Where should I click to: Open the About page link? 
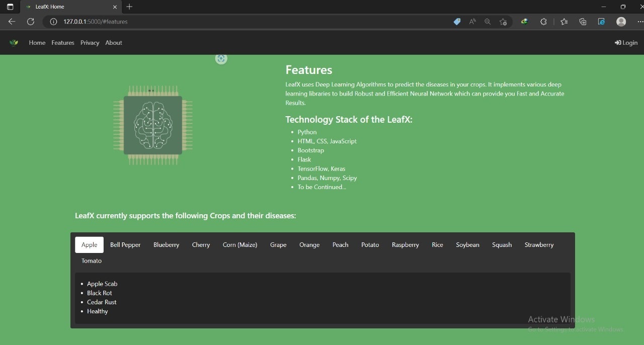coord(114,43)
